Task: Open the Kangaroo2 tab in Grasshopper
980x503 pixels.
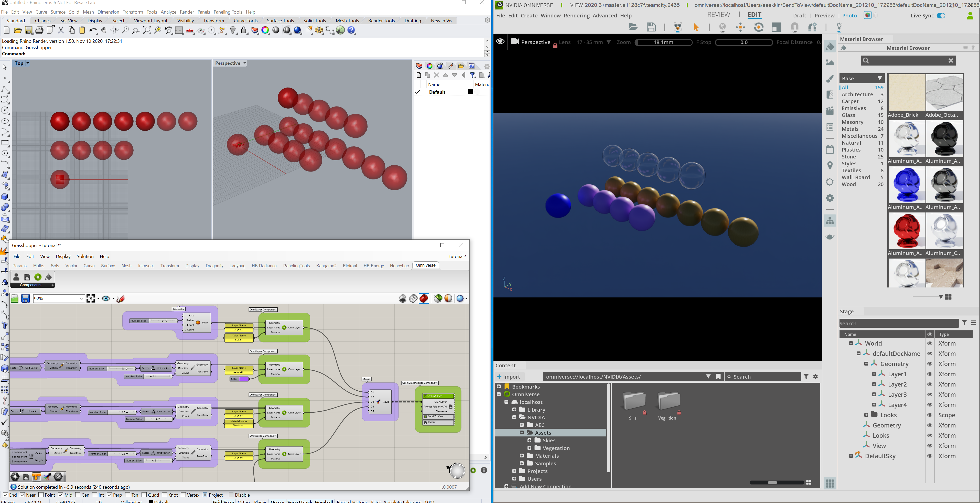Action: pyautogui.click(x=326, y=266)
